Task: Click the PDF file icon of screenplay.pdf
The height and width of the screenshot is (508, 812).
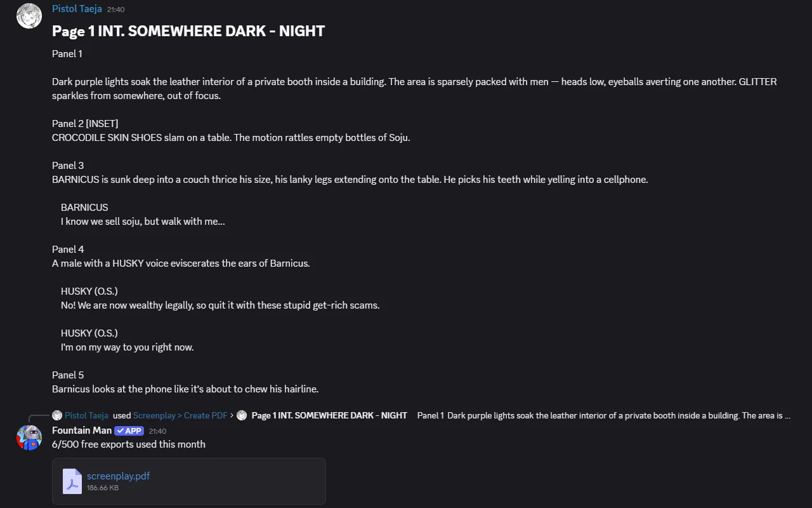Action: (x=72, y=481)
